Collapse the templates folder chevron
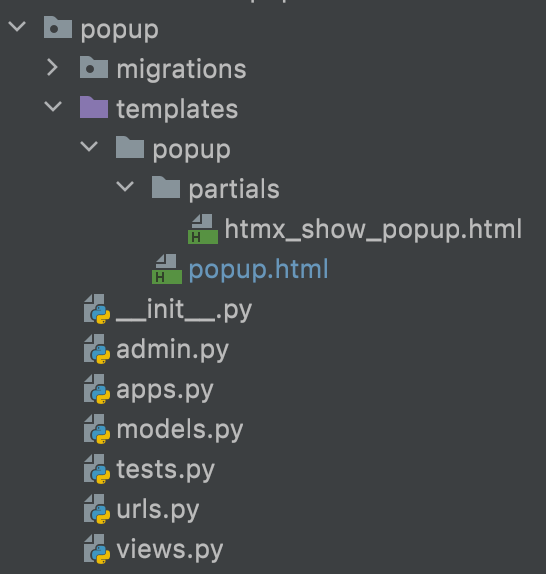 (x=53, y=107)
